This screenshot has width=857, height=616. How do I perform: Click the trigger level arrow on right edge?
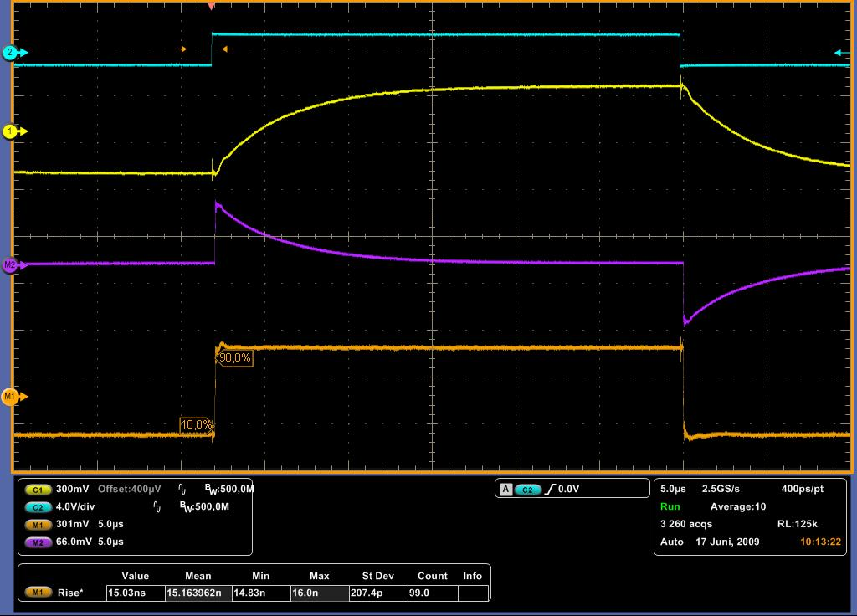point(841,53)
